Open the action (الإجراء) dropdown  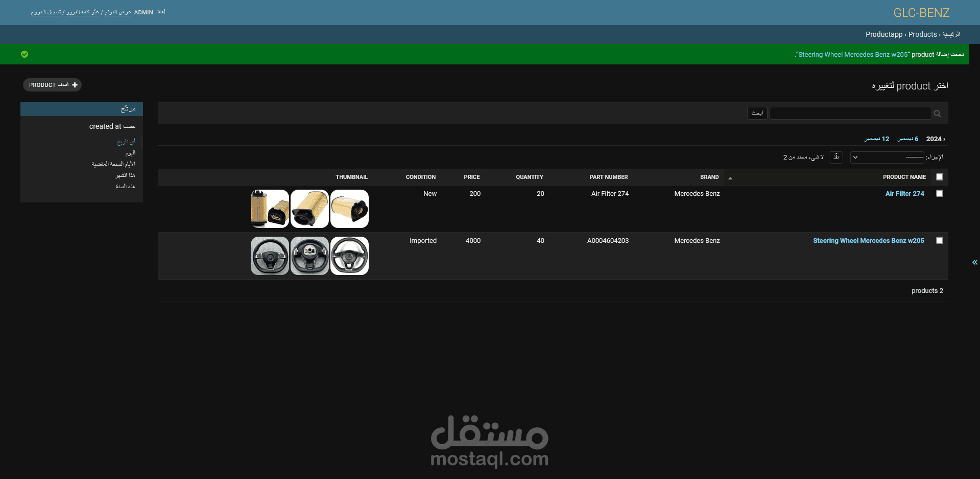click(x=887, y=157)
